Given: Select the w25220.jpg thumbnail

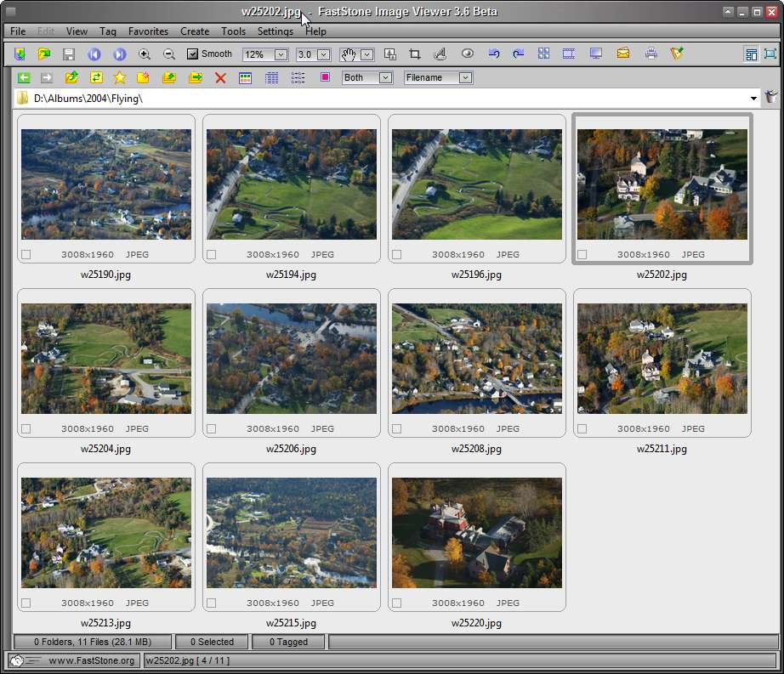Looking at the screenshot, I should coord(476,533).
